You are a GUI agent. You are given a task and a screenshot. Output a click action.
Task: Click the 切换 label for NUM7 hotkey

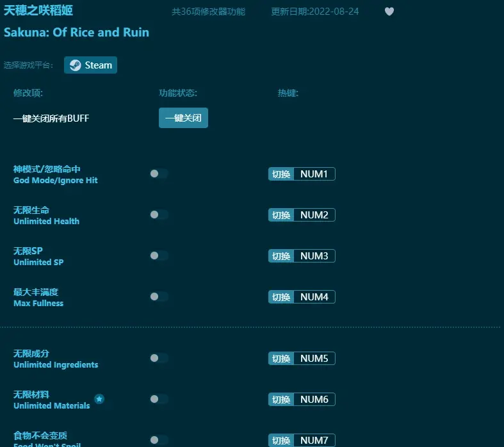coord(281,440)
